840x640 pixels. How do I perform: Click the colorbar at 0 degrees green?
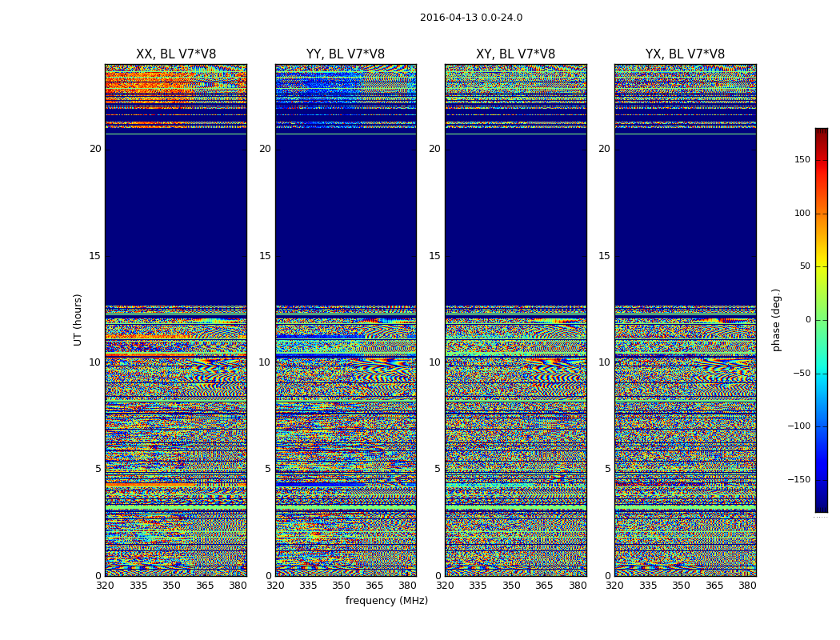coord(822,320)
